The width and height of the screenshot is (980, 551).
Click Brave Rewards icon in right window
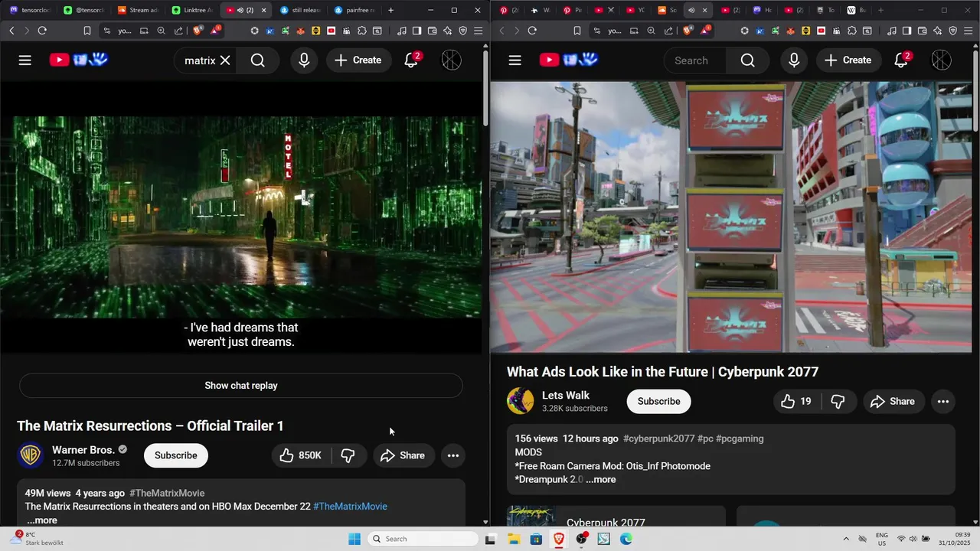[x=705, y=31]
